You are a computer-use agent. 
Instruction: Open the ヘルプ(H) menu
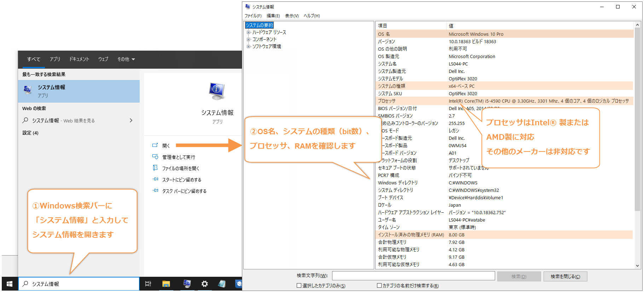coord(312,16)
